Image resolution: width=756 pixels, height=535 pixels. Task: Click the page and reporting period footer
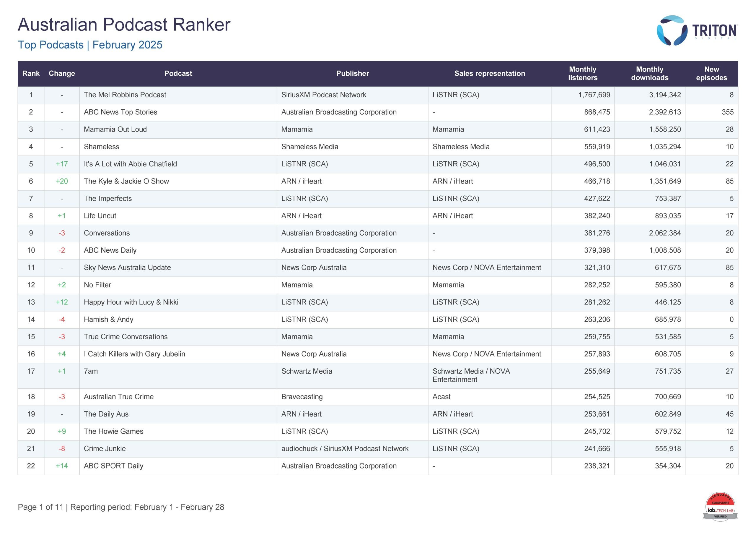click(121, 507)
